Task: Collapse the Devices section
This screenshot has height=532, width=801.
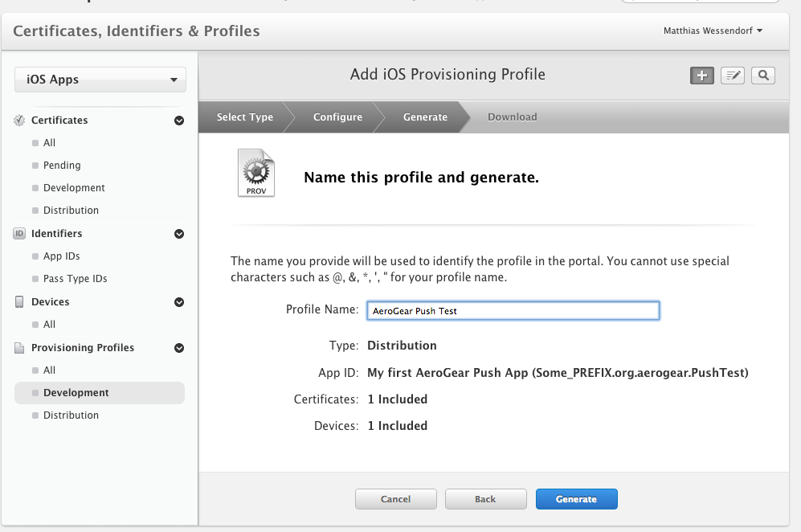Action: [x=178, y=301]
